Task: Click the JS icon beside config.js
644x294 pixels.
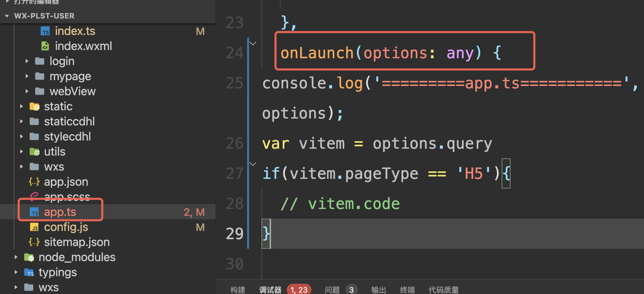Action: [34, 227]
